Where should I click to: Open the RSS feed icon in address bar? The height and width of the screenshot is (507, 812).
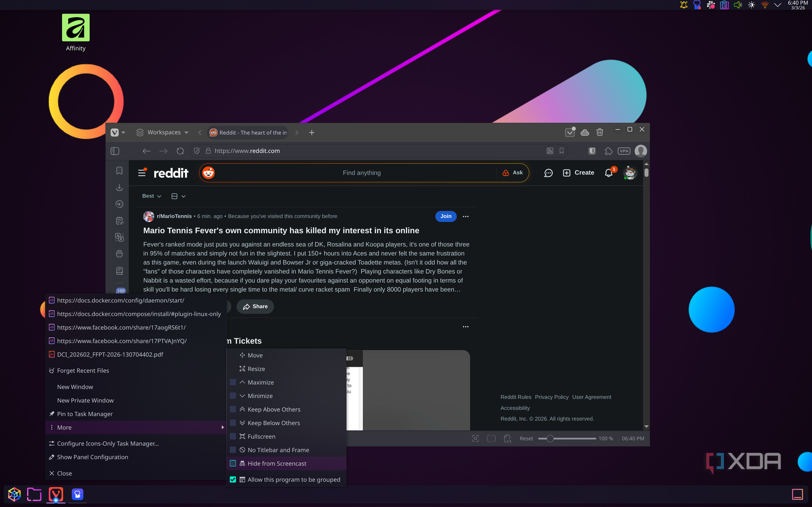click(550, 151)
